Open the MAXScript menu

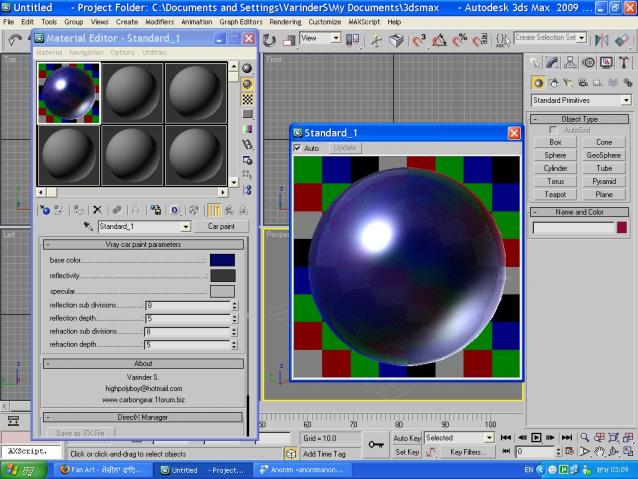pos(364,22)
